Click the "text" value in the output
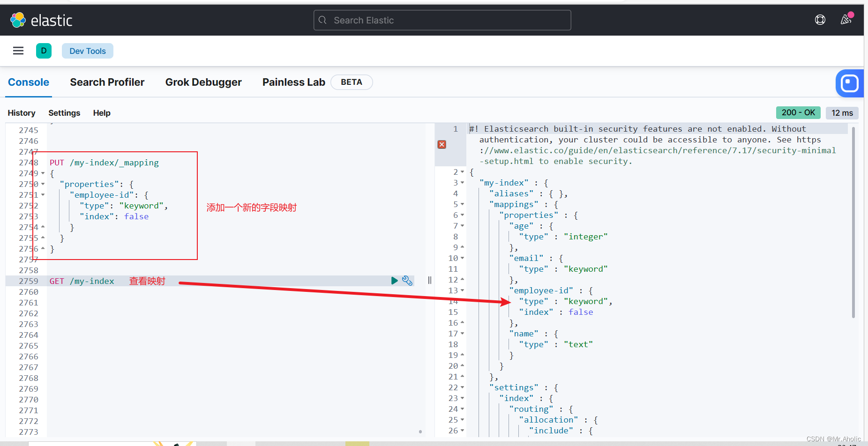 coord(578,344)
